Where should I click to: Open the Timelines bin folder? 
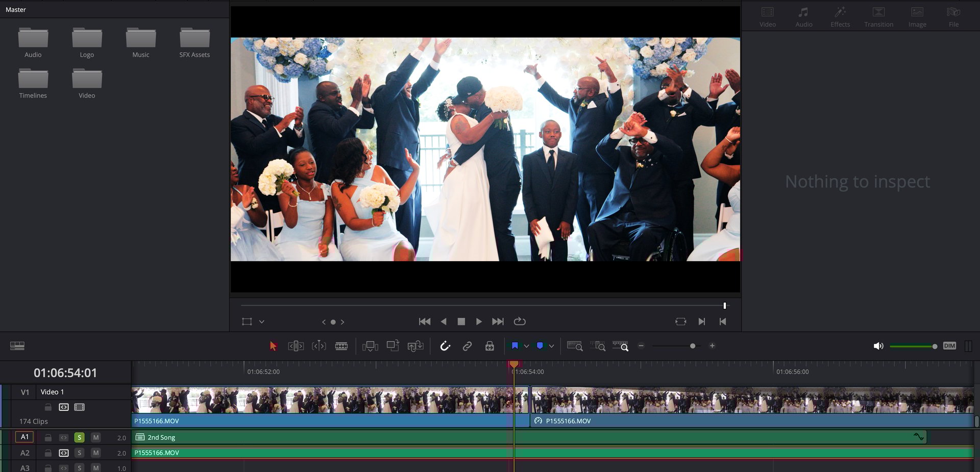pos(33,84)
